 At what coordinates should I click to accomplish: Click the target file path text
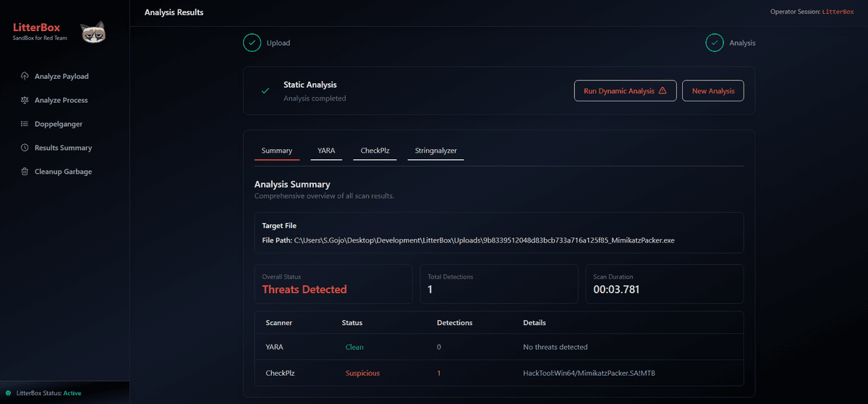coord(484,240)
